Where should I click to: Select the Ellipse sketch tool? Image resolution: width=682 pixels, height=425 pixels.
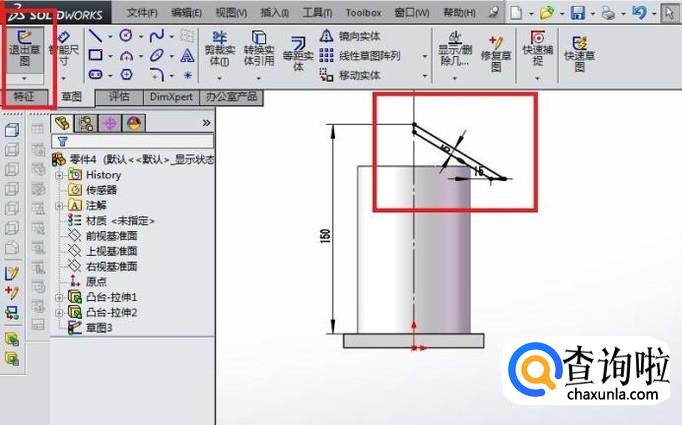click(x=157, y=56)
